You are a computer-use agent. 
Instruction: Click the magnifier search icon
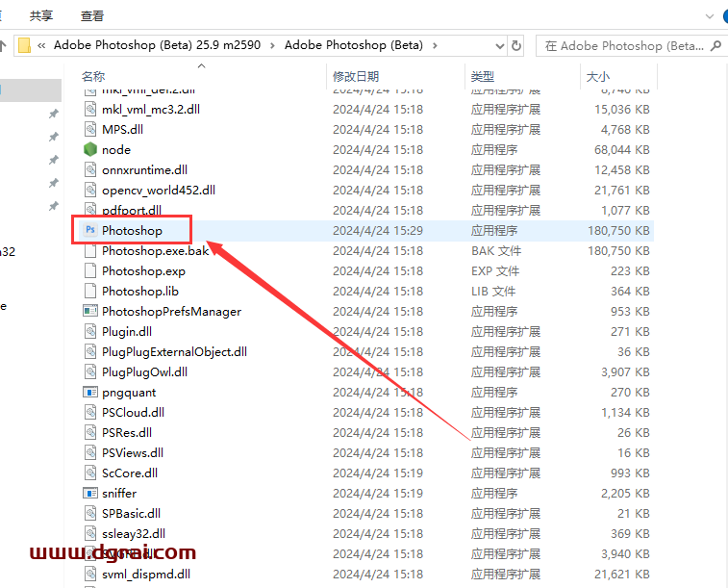point(716,45)
